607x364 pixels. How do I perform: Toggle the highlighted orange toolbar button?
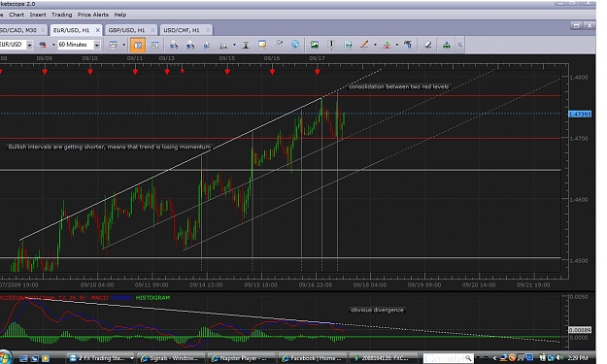pyautogui.click(x=138, y=45)
